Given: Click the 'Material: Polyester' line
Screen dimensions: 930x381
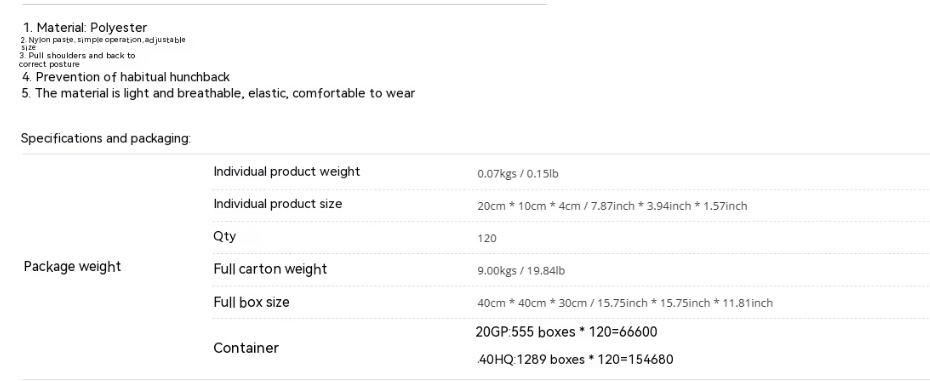Looking at the screenshot, I should click(x=85, y=27).
